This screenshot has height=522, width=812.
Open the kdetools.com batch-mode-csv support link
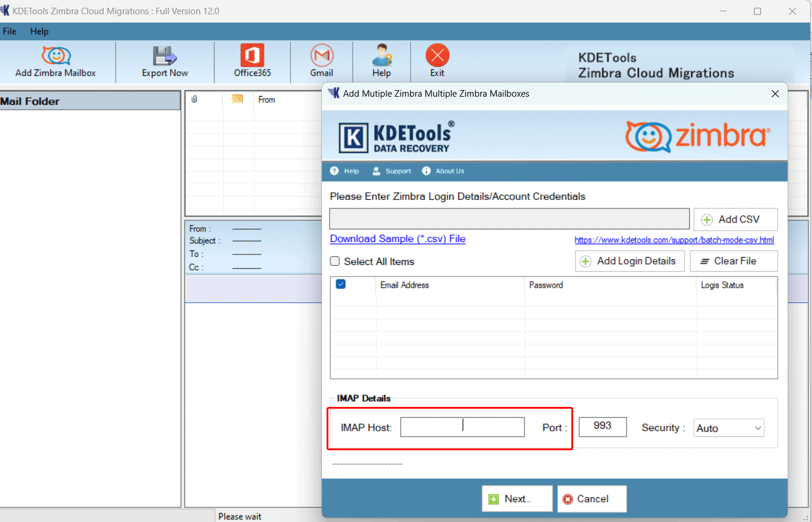(x=674, y=240)
